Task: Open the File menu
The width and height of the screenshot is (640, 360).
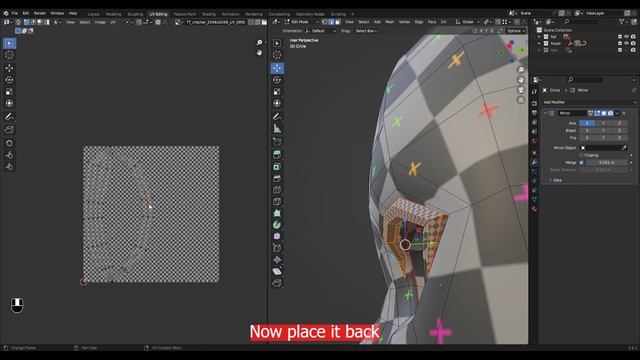Action: 15,13
